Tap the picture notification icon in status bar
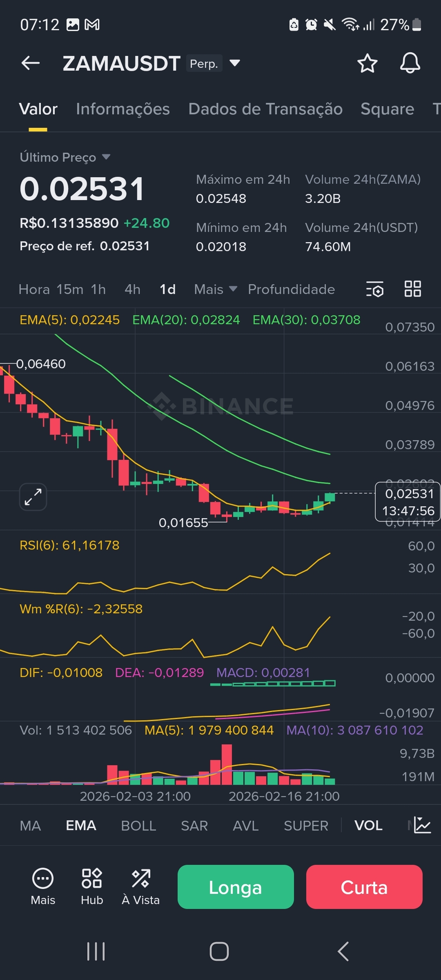Viewport: 441px width, 980px height. 73,25
